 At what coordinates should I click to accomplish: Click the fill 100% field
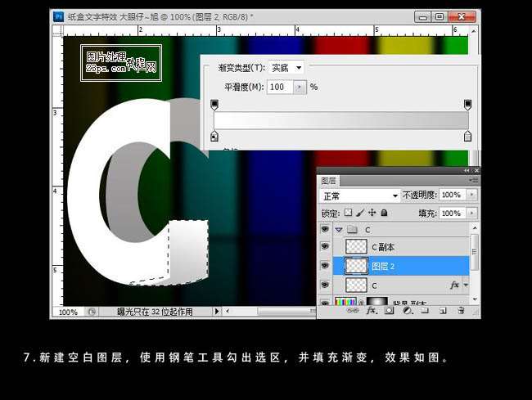coord(453,213)
